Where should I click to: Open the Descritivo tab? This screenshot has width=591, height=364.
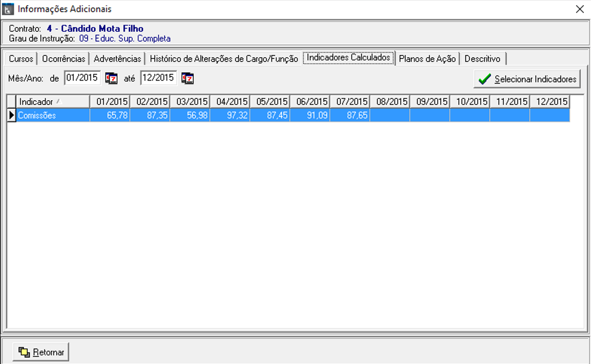(x=482, y=59)
